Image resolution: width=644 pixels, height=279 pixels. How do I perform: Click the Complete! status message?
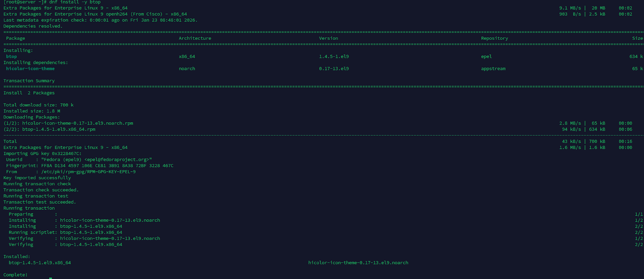tap(15, 275)
